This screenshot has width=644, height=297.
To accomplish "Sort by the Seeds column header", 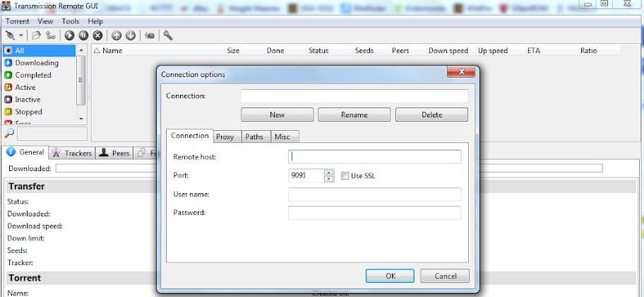I will tap(371, 51).
